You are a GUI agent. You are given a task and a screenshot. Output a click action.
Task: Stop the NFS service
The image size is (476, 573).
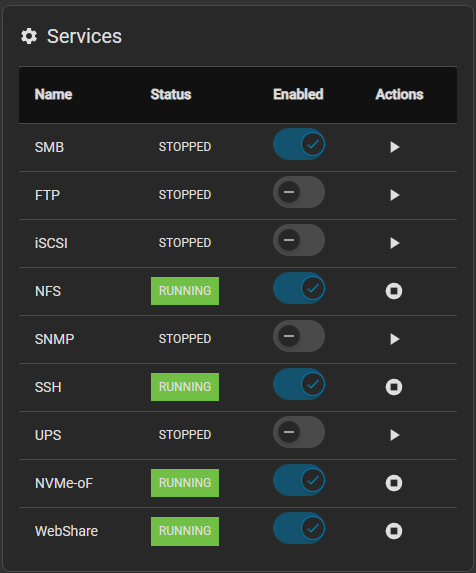click(x=394, y=291)
